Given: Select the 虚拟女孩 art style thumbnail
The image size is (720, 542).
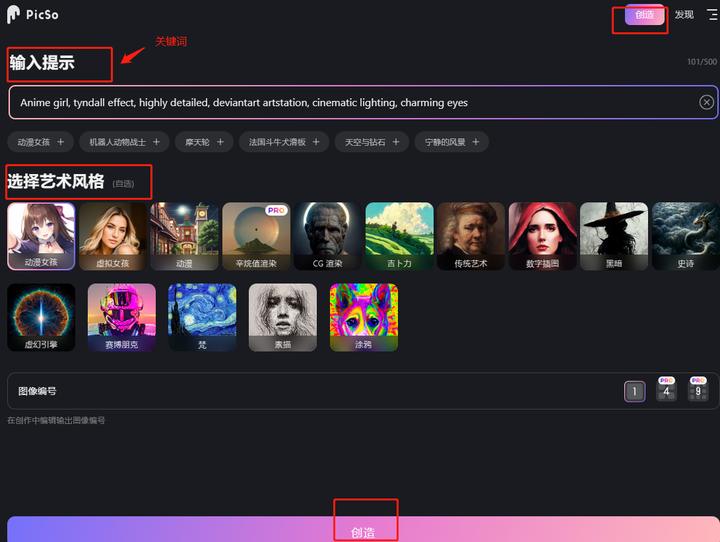Looking at the screenshot, I should [112, 236].
